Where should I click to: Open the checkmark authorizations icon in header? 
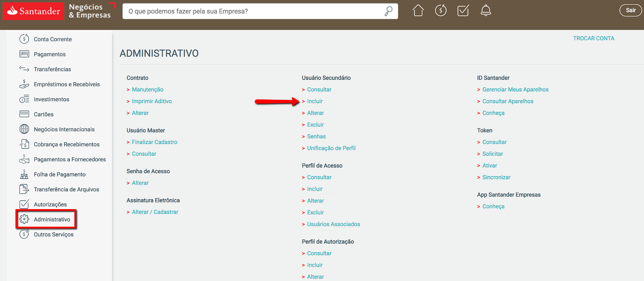click(x=463, y=10)
